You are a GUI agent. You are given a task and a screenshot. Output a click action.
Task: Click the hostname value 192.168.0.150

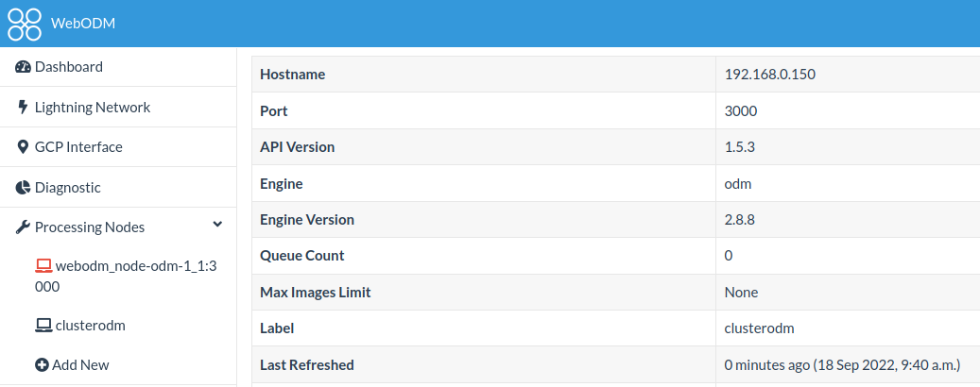point(769,75)
